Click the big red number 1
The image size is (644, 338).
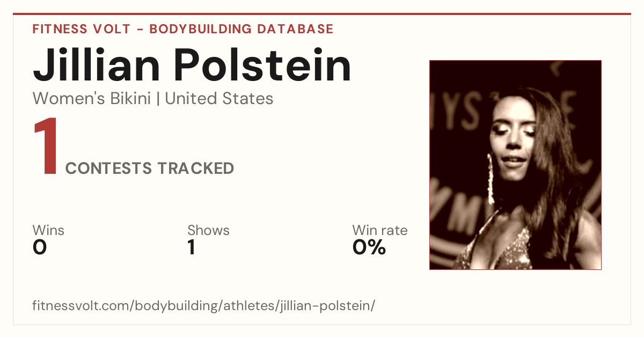click(x=45, y=147)
